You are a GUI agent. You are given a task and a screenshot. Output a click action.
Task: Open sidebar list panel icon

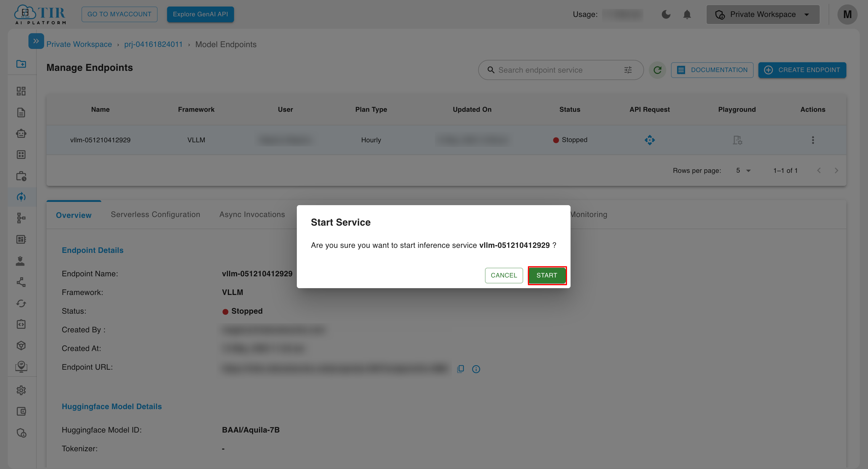click(x=21, y=239)
